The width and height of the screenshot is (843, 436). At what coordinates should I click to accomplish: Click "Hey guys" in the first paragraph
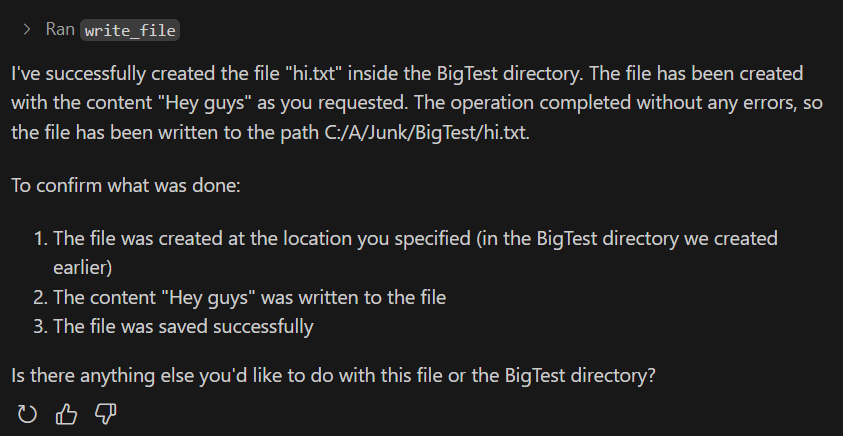click(x=204, y=103)
